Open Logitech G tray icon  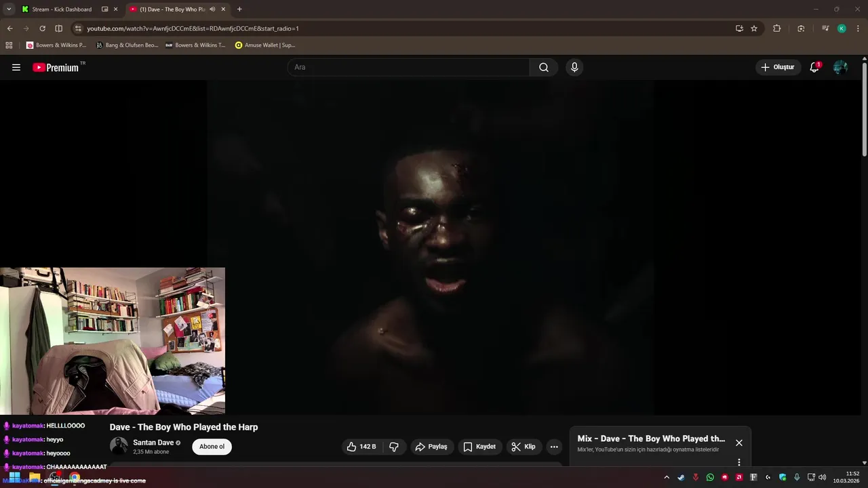(768, 477)
